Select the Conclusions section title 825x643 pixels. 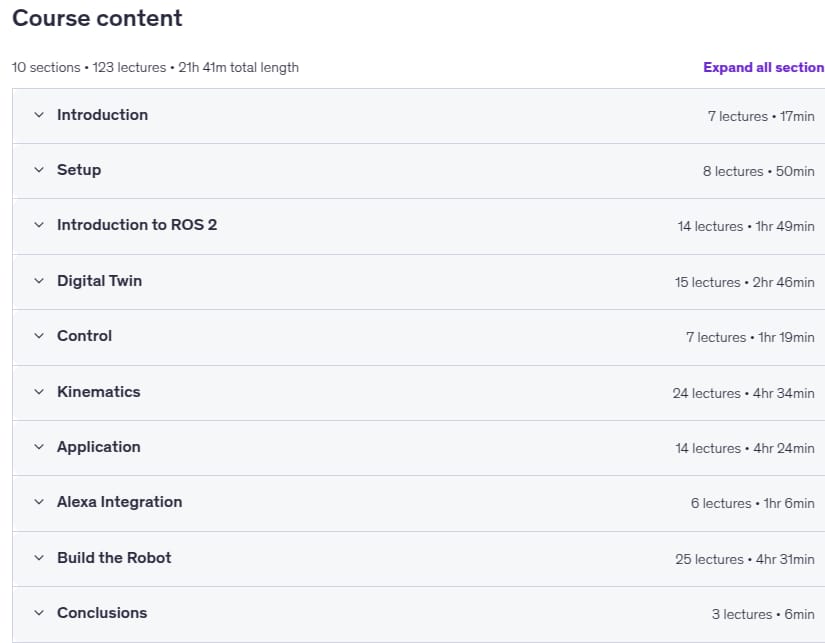tap(102, 612)
